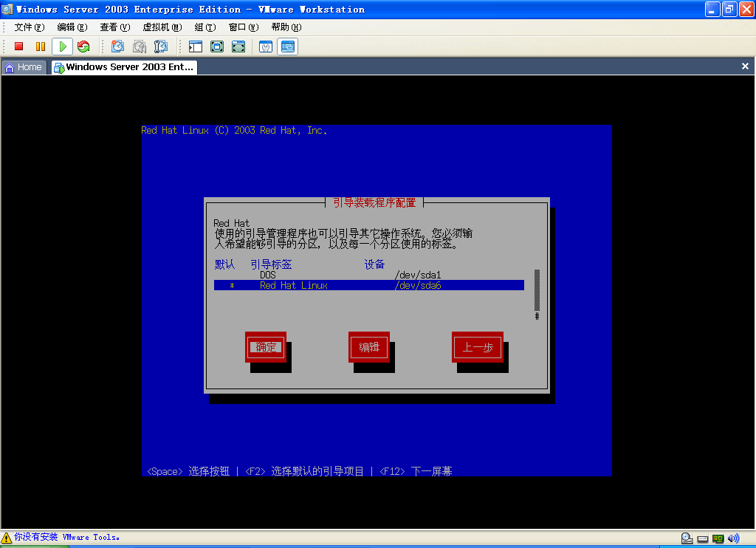
Task: Click the 上一步 button in the installer dialog
Action: pos(478,347)
